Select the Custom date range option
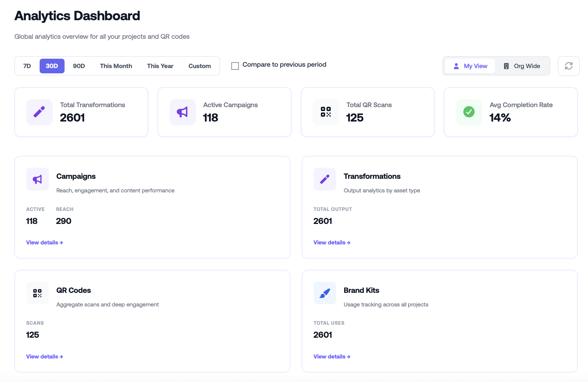 tap(200, 66)
